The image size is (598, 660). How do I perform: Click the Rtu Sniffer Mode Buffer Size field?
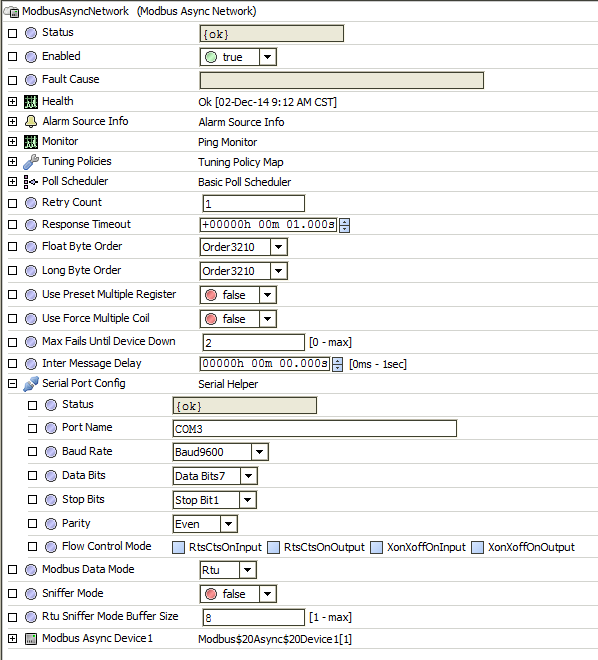(x=254, y=617)
